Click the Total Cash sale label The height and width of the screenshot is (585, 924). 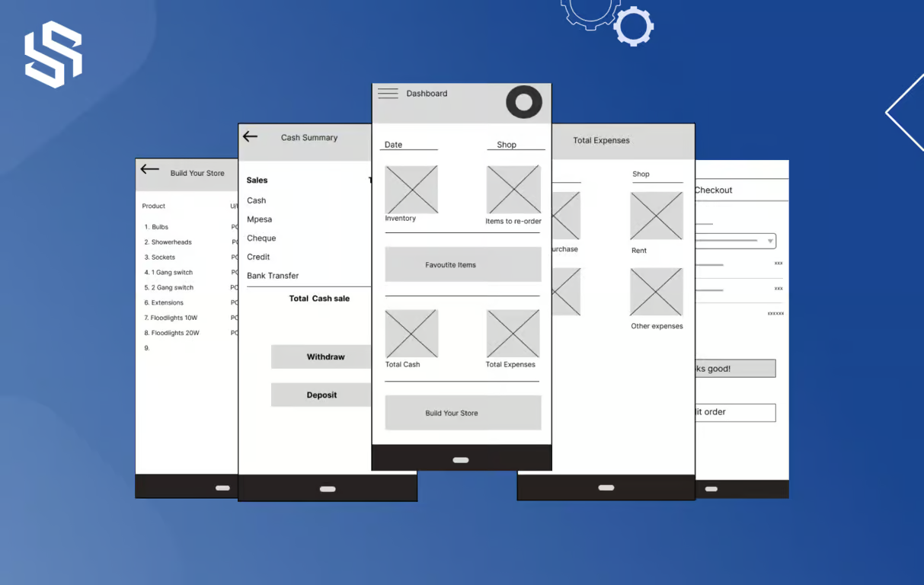(319, 299)
